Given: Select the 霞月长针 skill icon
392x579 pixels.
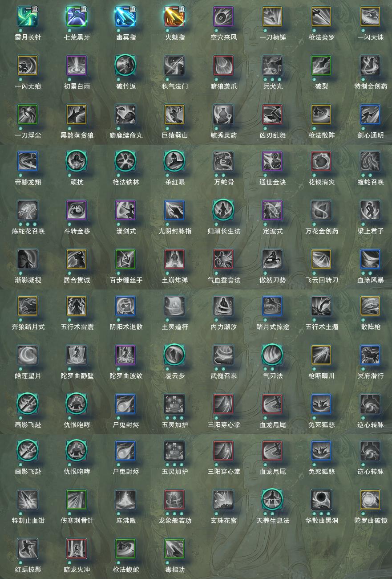Looking at the screenshot, I should pos(28,16).
